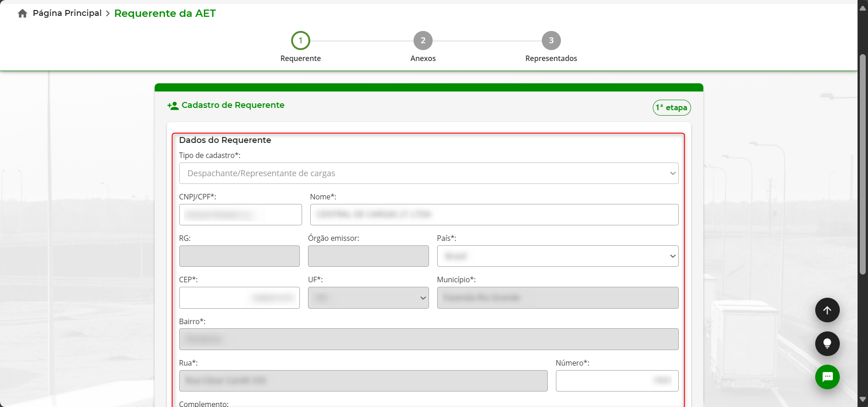Click the scroll-to-top arrow button
Viewport: 868px width, 407px height.
tap(827, 310)
